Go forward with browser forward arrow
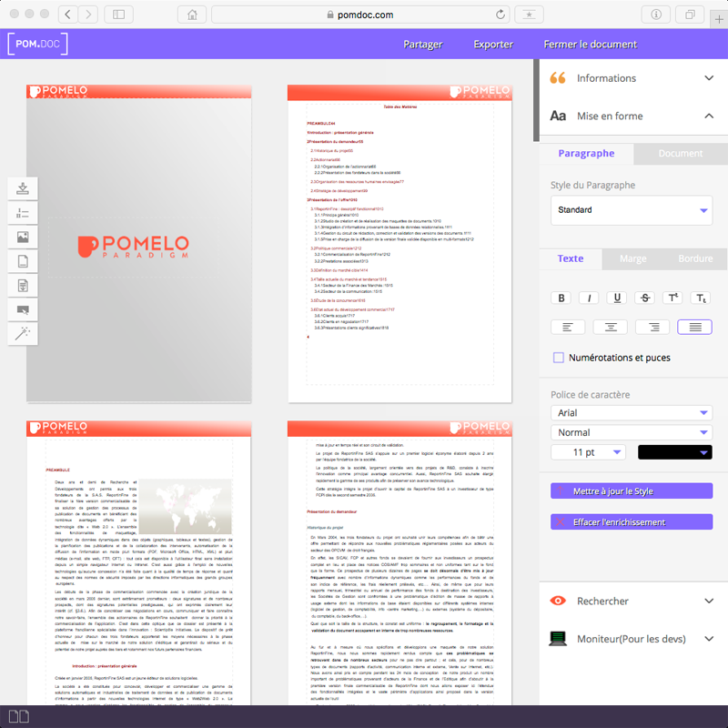Image resolution: width=728 pixels, height=728 pixels. [88, 15]
